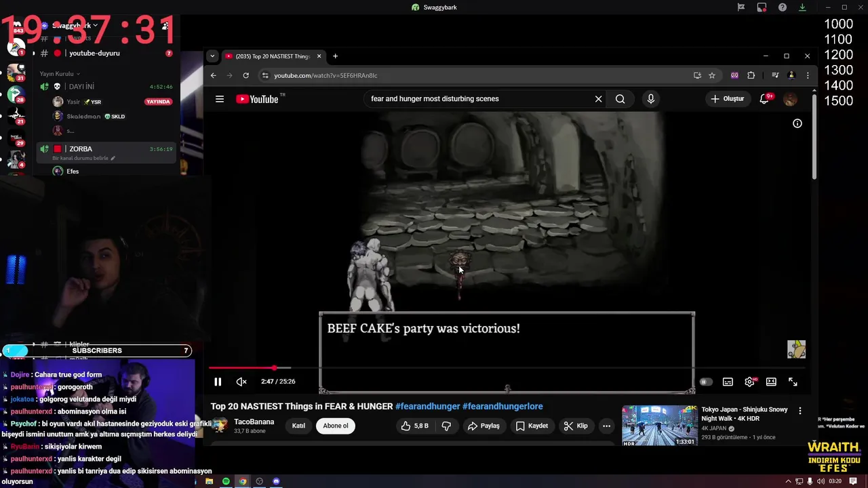Click #fearandhunger hashtag link
This screenshot has width=868, height=488.
click(x=427, y=407)
